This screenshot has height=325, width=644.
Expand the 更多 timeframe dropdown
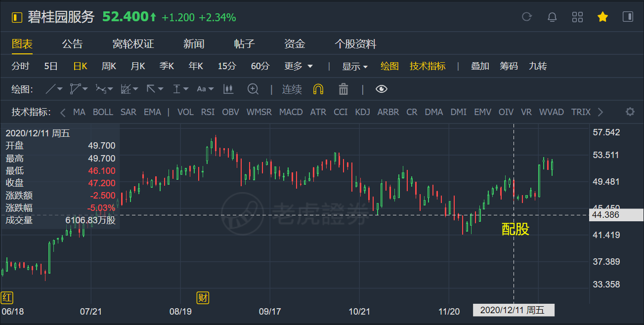pyautogui.click(x=299, y=66)
